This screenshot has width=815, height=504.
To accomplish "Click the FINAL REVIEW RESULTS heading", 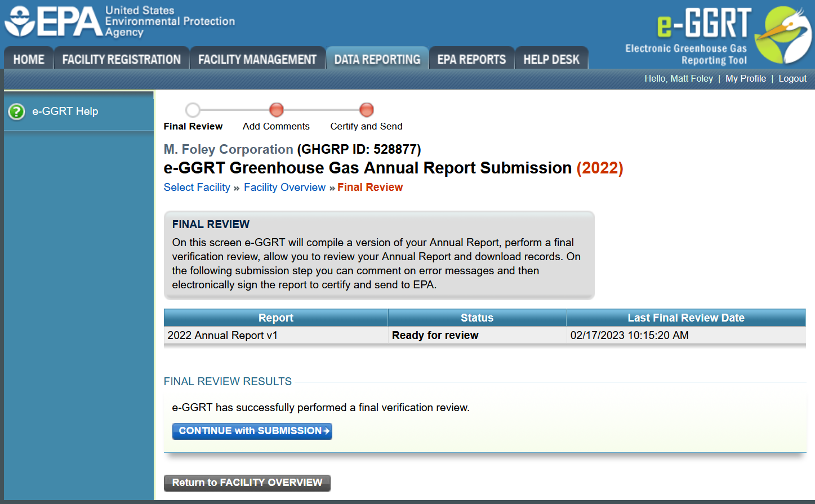I will (228, 381).
